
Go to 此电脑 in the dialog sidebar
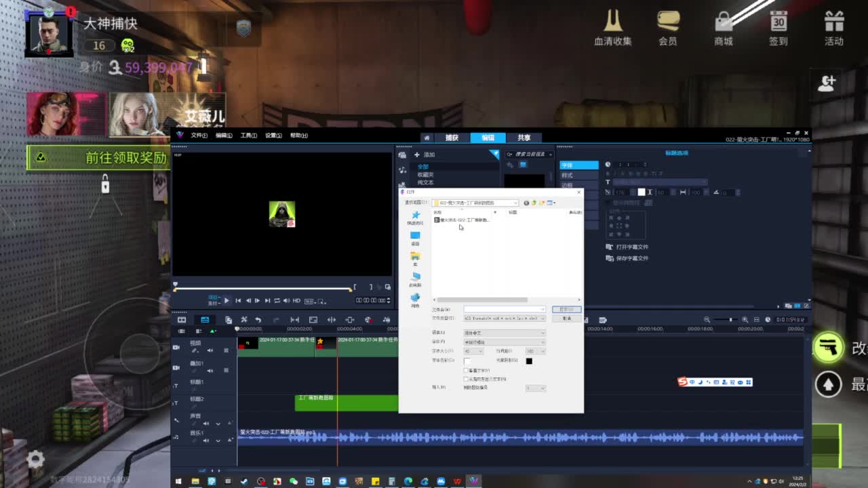coord(415,280)
